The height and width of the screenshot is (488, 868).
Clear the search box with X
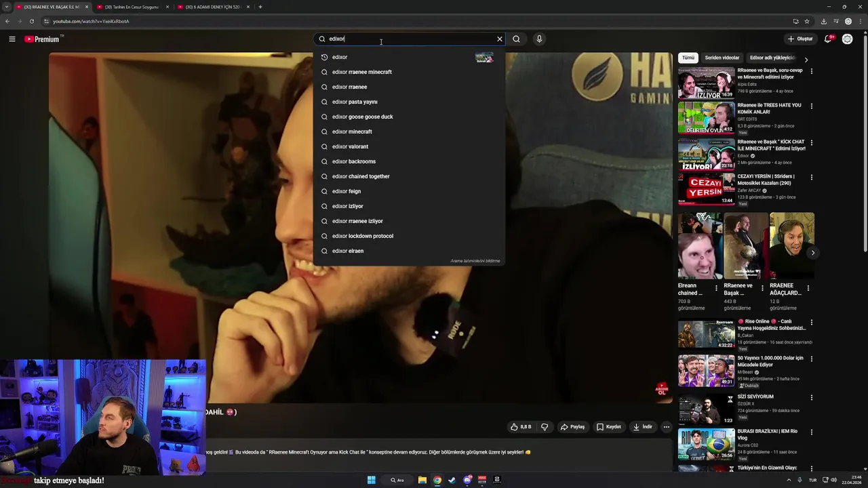pos(500,39)
